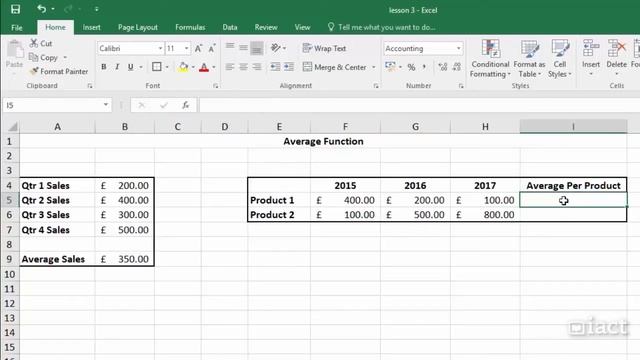
Task: Click inside the formula bar
Action: click(419, 105)
